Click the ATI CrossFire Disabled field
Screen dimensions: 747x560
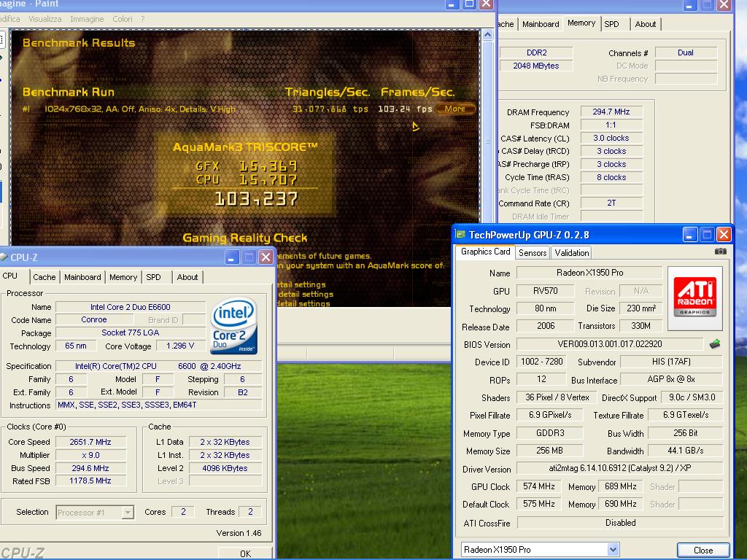click(x=620, y=523)
